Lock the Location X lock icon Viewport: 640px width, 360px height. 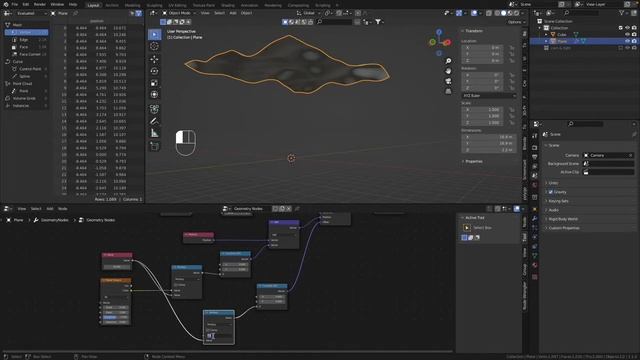coord(511,48)
